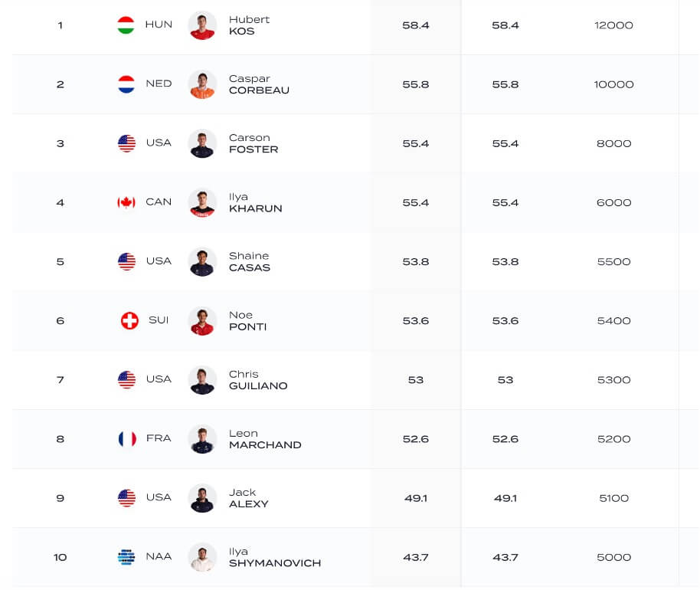Click the NAA neutral athletes flag icon

(126, 557)
